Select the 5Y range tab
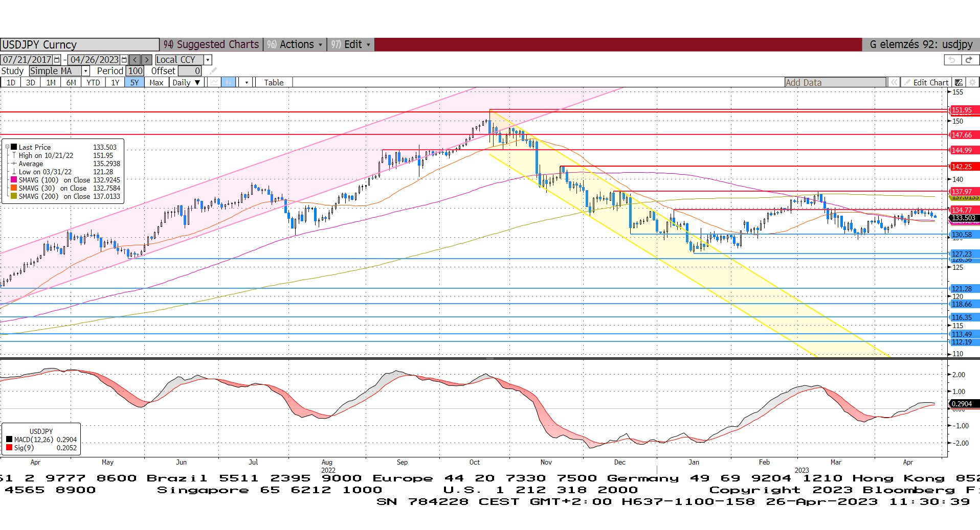The width and height of the screenshot is (980, 530). (134, 82)
